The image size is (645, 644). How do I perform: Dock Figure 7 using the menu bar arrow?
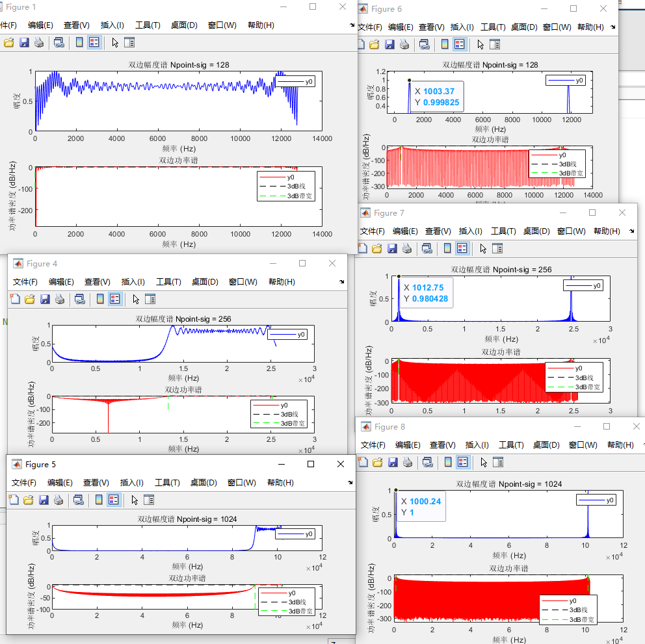click(632, 231)
